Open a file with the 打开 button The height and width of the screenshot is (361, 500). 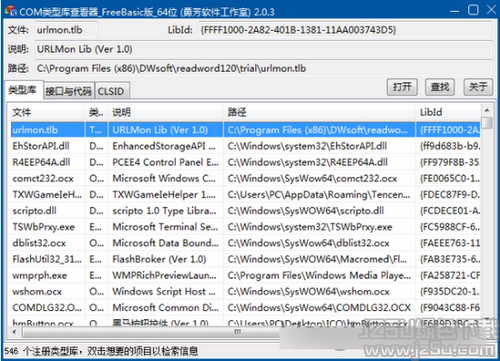click(402, 87)
